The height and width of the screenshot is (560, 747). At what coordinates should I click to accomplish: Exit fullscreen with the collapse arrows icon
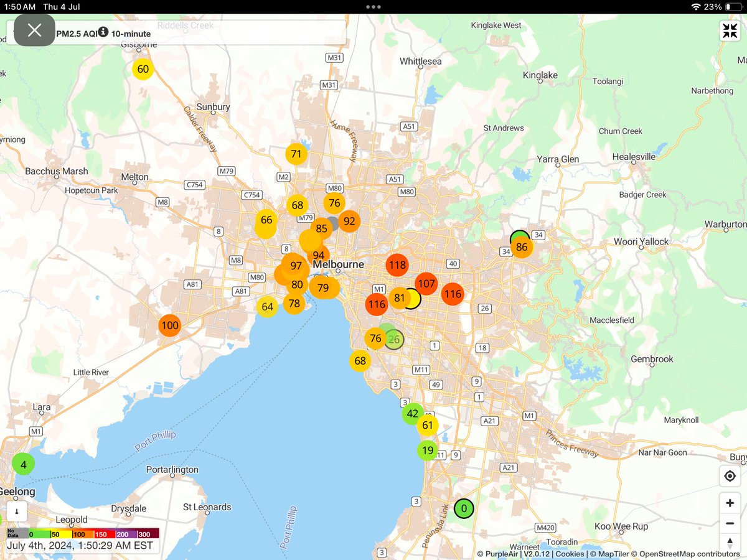730,31
